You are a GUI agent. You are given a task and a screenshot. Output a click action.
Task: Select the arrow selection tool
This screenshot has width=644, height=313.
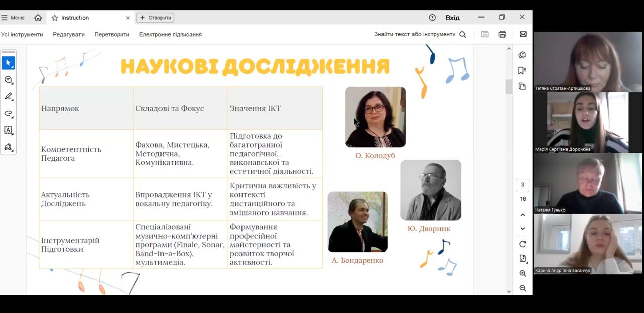pos(8,63)
